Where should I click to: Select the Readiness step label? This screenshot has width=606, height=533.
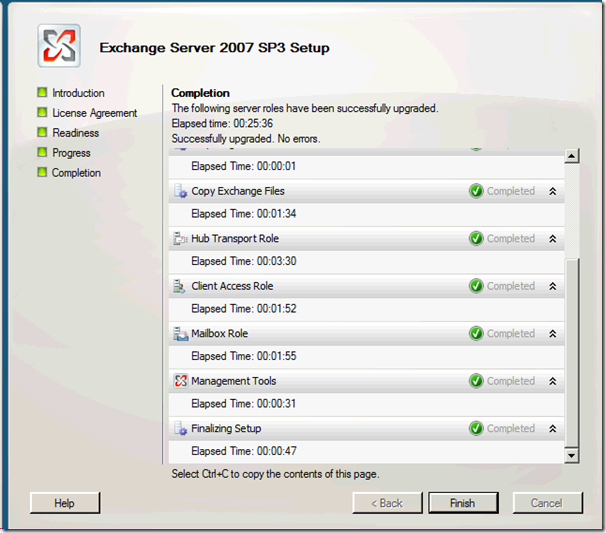pos(75,133)
